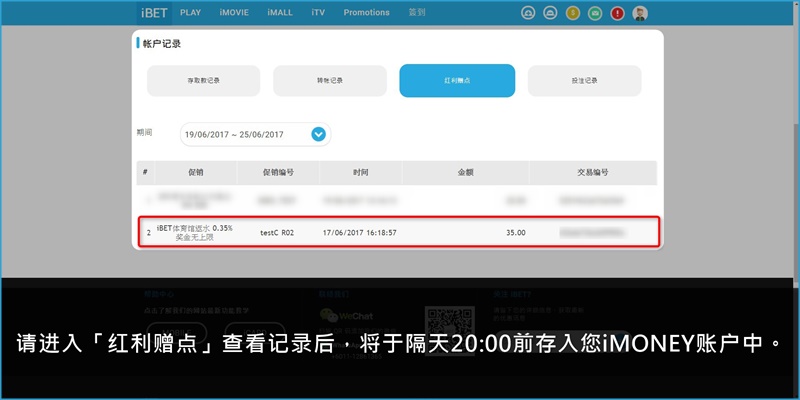
Task: Click the 签到 check-in menu item
Action: 417,13
